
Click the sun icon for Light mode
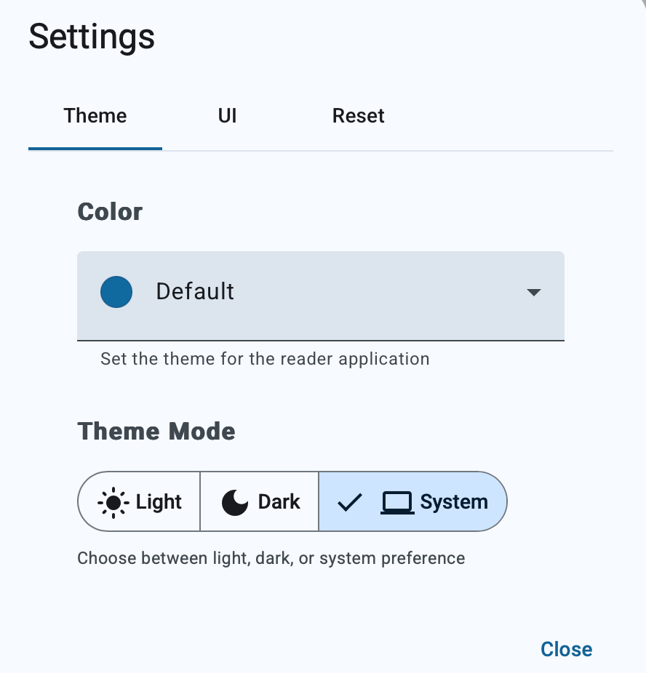pyautogui.click(x=114, y=502)
